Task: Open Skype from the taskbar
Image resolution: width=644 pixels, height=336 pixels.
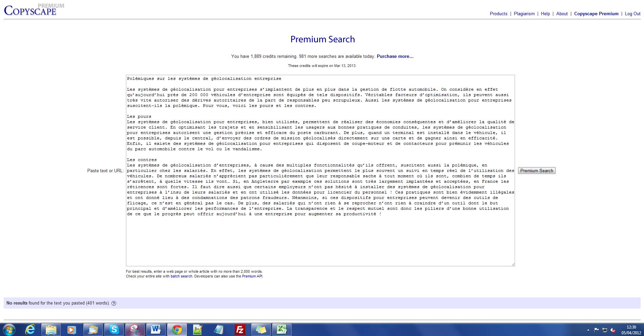Action: [114, 330]
